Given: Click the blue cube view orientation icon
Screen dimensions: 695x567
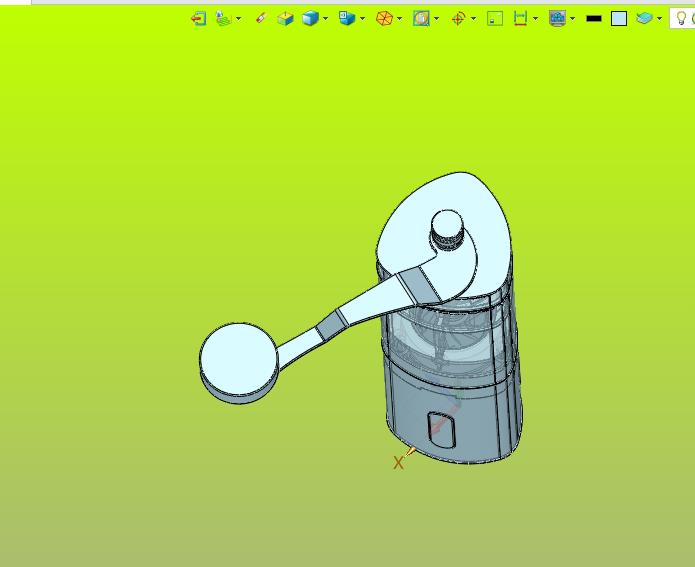Looking at the screenshot, I should point(347,18).
